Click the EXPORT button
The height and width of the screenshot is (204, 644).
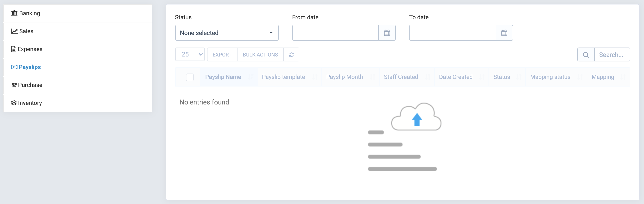(222, 54)
